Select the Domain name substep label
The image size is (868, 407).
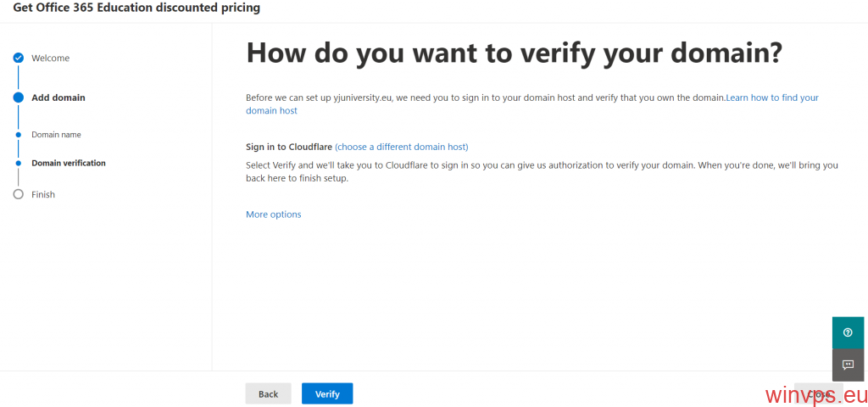pyautogui.click(x=56, y=135)
